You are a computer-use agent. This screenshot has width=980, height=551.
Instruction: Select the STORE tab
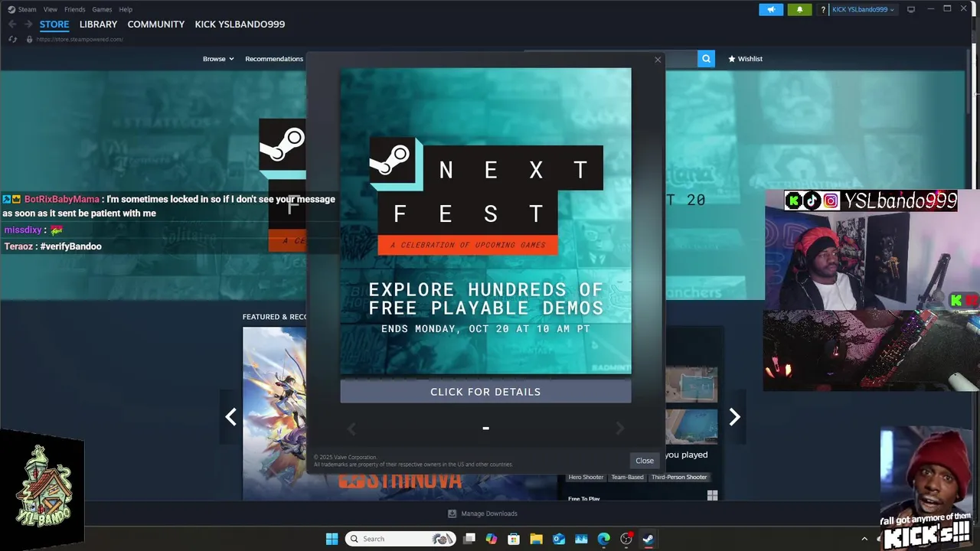(x=54, y=24)
